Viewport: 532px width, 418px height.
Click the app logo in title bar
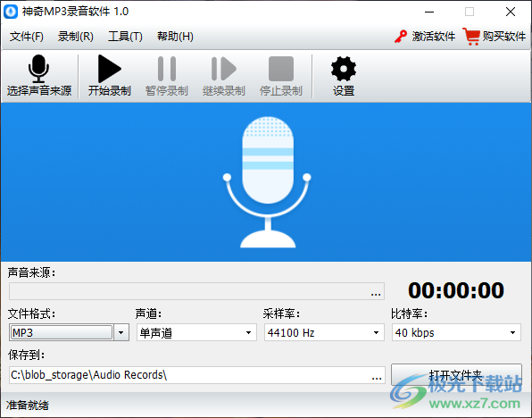[x=11, y=12]
